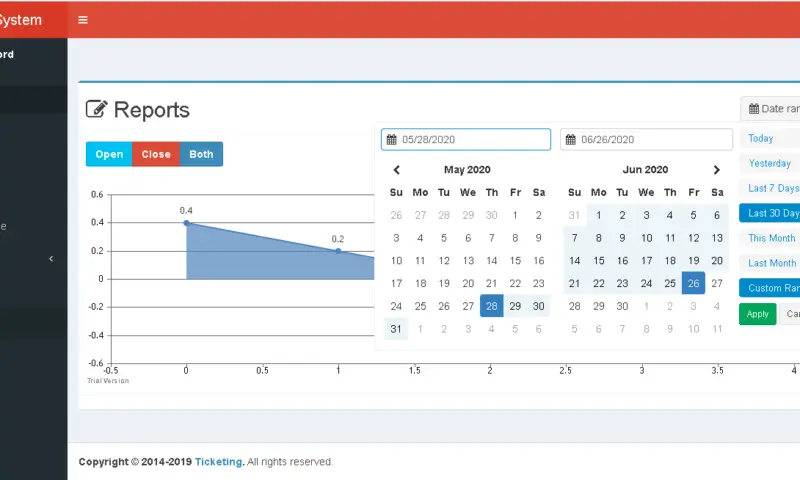800x480 pixels.
Task: Go to next month arrow
Action: point(716,170)
